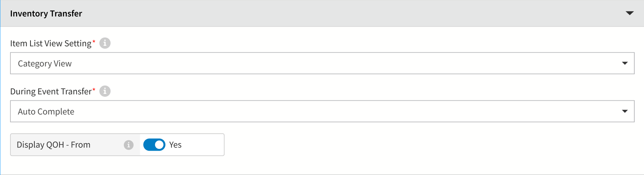
Task: Click red asterisk after Item List View Setting
Action: click(x=94, y=42)
